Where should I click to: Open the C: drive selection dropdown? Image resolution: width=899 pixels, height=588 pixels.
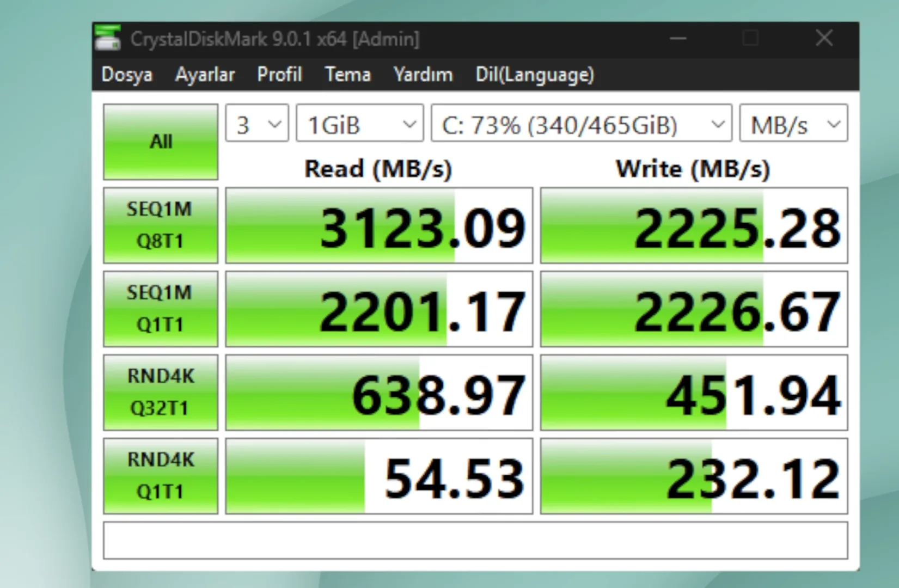582,123
